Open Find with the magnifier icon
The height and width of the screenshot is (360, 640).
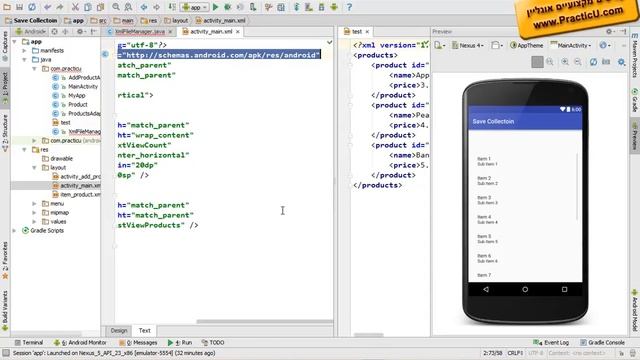(x=116, y=7)
